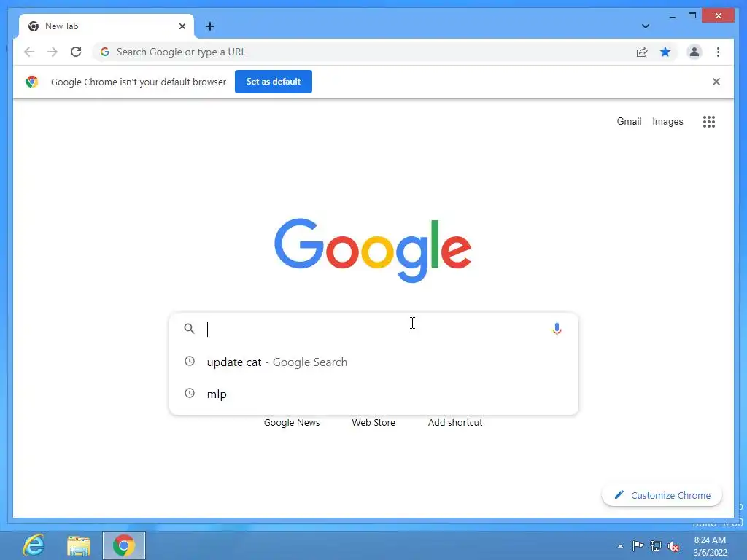
Task: Mute or unmute via the speaker tray icon
Action: [x=673, y=546]
